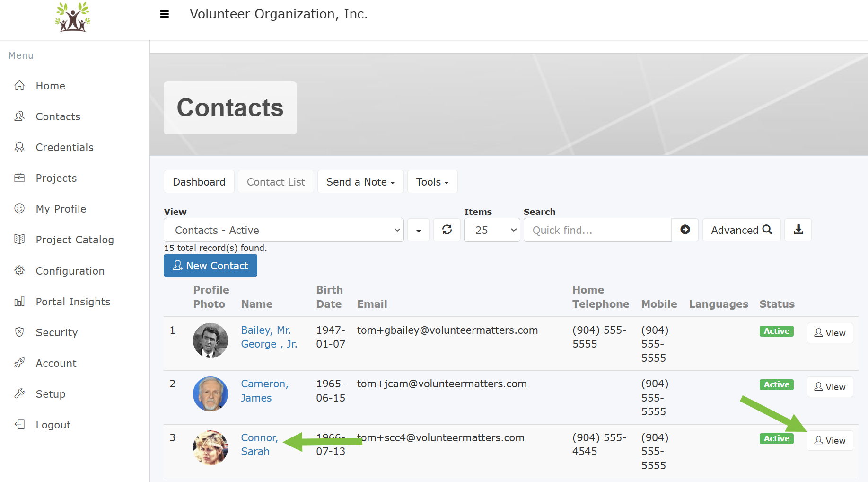Click the Home house icon in sidebar

[19, 85]
